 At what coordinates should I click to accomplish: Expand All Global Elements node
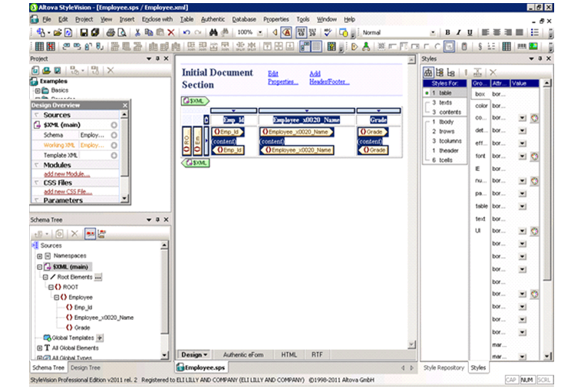pyautogui.click(x=40, y=348)
